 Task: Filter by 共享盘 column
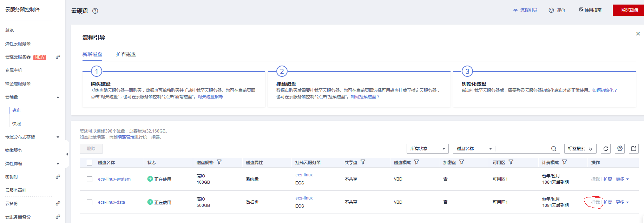[363, 162]
